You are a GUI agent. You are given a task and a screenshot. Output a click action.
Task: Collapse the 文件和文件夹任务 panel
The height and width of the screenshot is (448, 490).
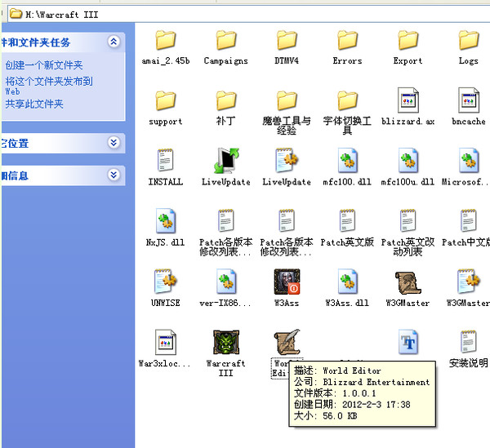coord(114,42)
